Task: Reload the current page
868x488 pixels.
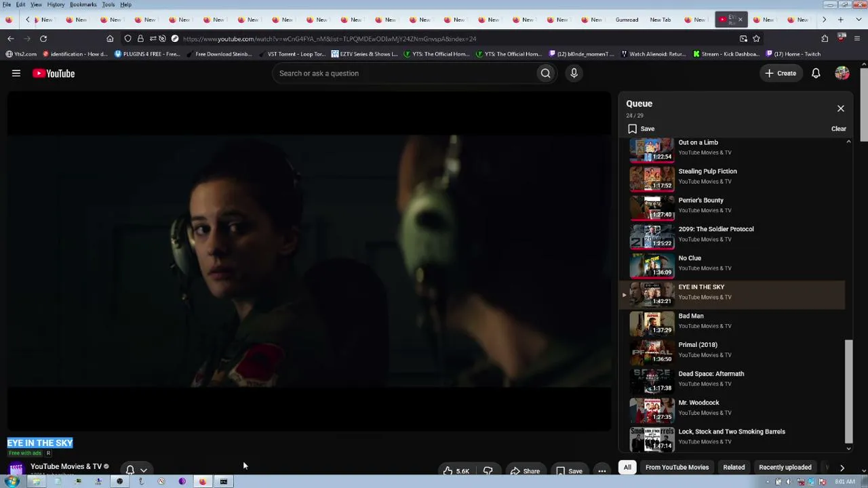Action: pyautogui.click(x=43, y=39)
